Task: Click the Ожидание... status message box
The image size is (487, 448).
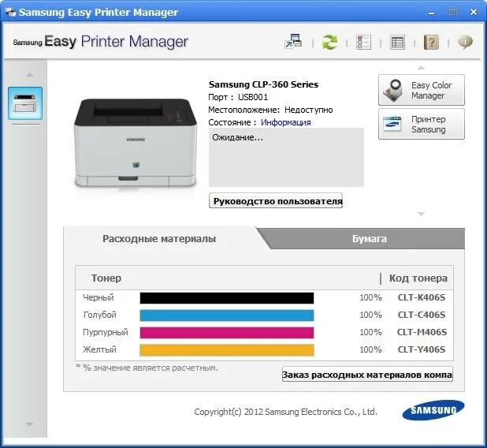Action: pos(286,157)
